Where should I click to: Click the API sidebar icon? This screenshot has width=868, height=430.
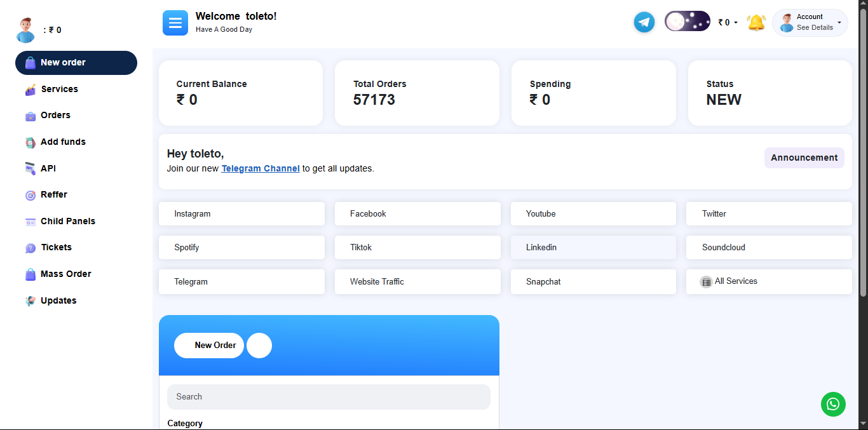tap(31, 169)
